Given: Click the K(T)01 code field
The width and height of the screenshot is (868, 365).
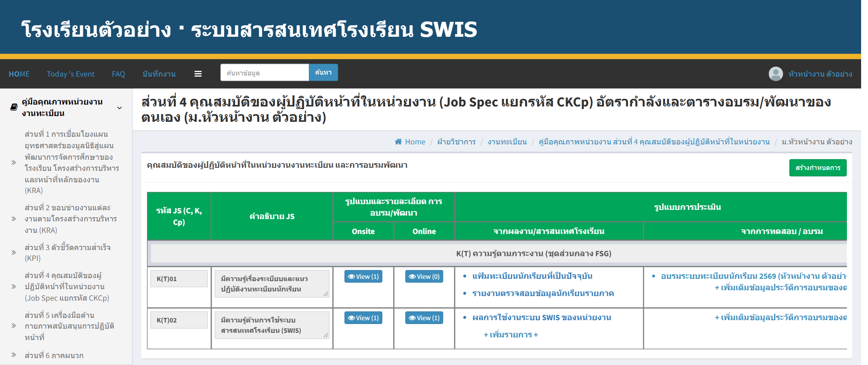Looking at the screenshot, I should [179, 279].
